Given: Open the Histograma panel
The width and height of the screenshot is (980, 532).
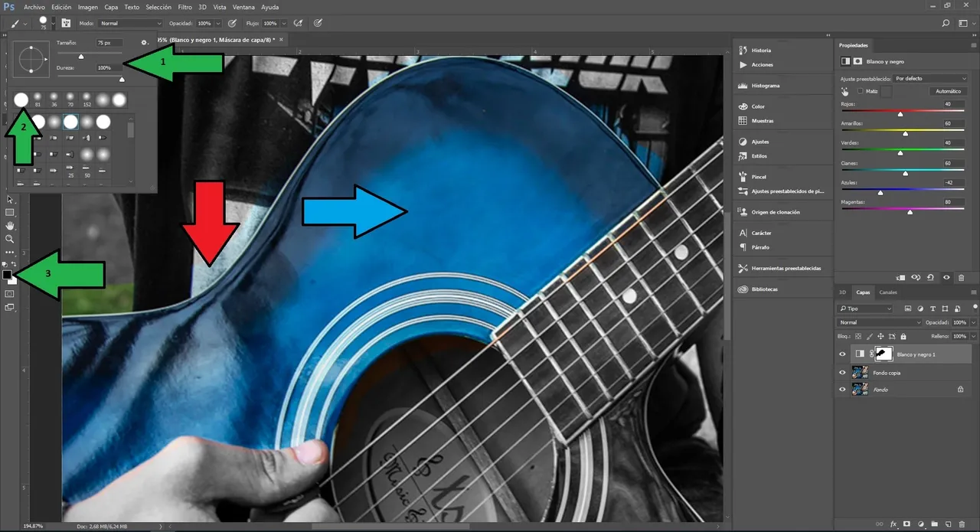Looking at the screenshot, I should pos(759,86).
